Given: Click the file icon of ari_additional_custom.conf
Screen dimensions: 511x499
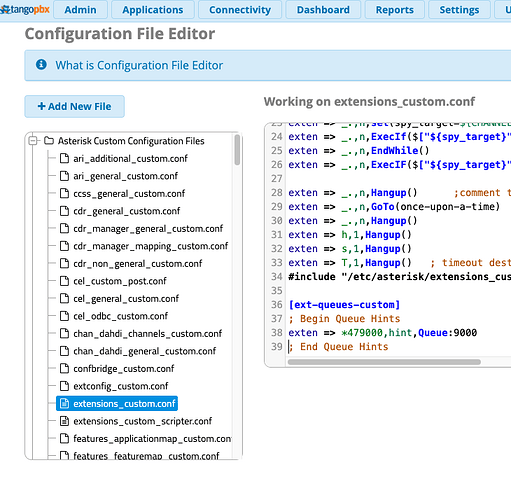Looking at the screenshot, I should coord(64,158).
